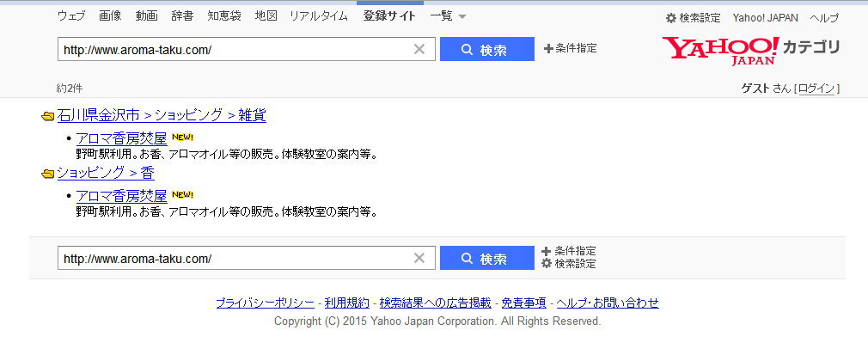Open ヘルプ・お問い合わせ footer link

pos(608,303)
